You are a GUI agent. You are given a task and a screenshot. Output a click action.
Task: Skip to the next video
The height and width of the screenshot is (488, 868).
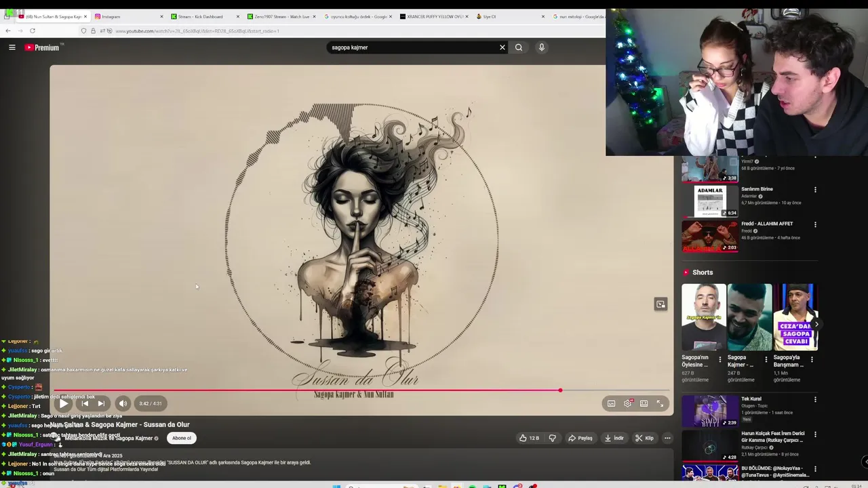click(x=101, y=403)
